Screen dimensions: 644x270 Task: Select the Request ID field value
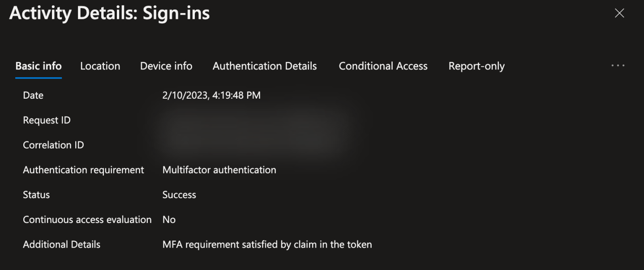pos(224,120)
